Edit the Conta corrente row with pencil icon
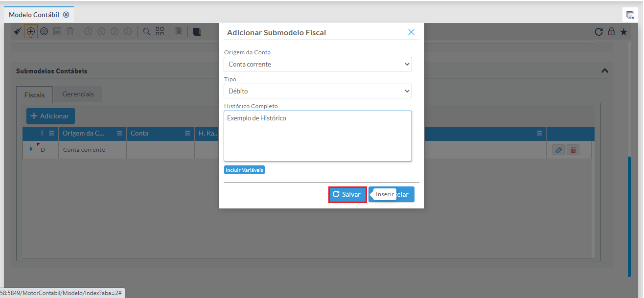644x298 pixels. click(x=558, y=150)
